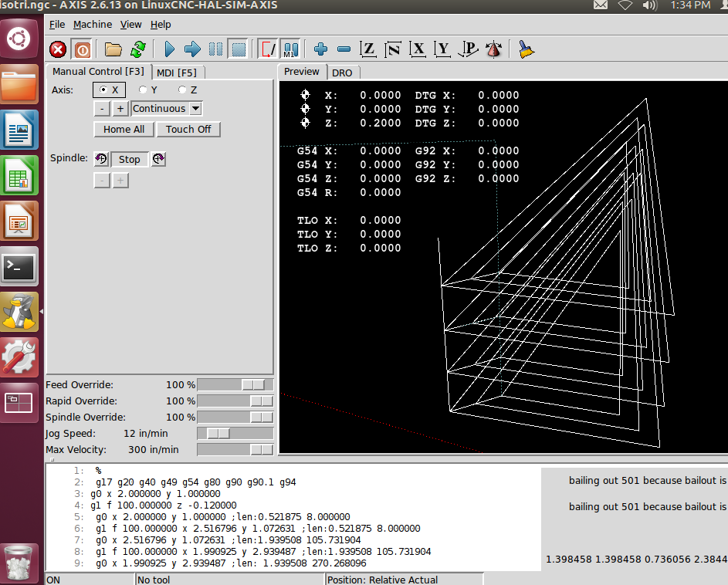Switch to front Y view

[442, 49]
